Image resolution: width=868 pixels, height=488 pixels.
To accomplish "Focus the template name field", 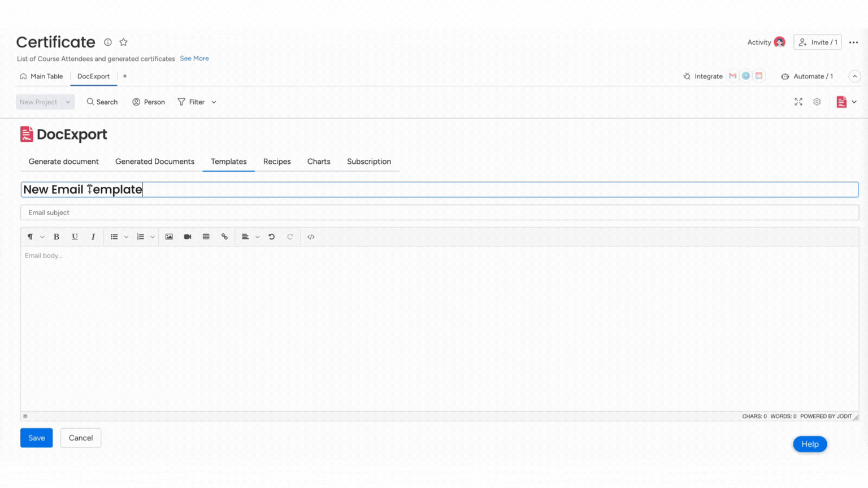I will [440, 189].
